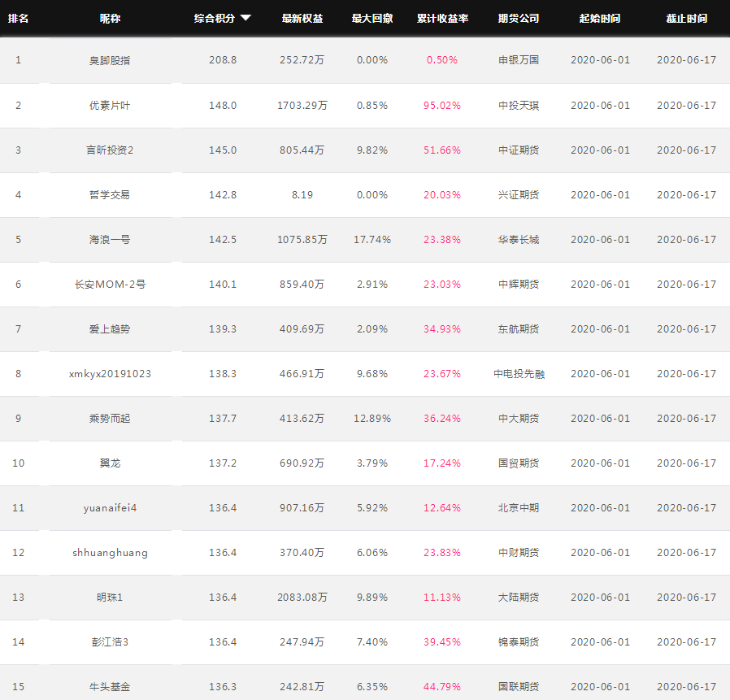The height and width of the screenshot is (700, 730).
Task: Click return rate 36.24%
Action: pyautogui.click(x=441, y=418)
